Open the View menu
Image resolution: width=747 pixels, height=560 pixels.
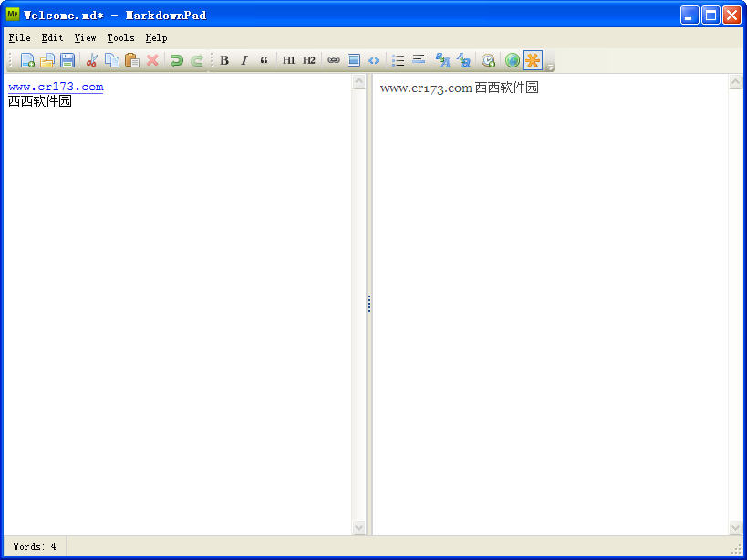(x=85, y=37)
